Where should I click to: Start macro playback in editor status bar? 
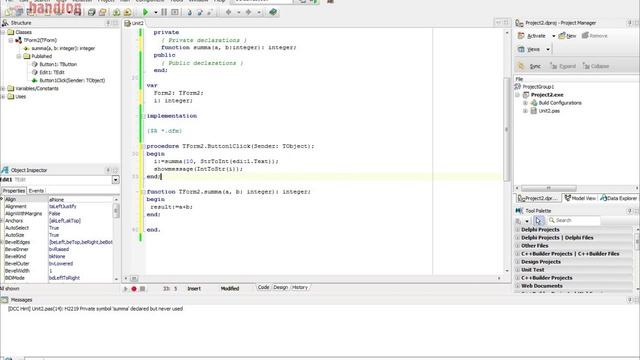125,289
